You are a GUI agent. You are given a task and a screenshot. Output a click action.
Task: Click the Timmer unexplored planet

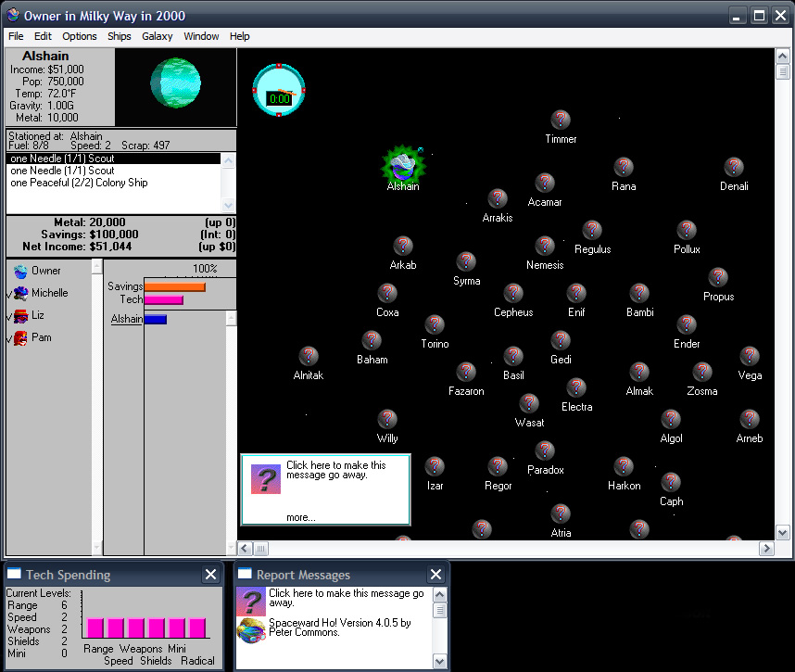(561, 120)
